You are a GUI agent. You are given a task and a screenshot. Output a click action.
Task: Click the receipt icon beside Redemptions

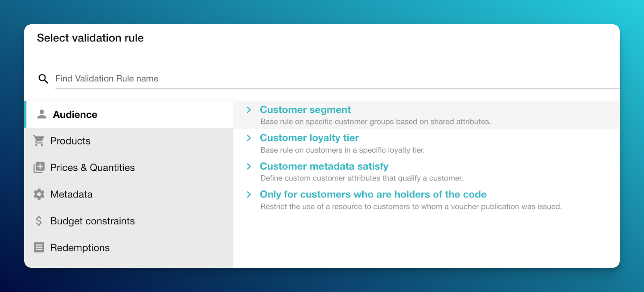click(x=39, y=247)
